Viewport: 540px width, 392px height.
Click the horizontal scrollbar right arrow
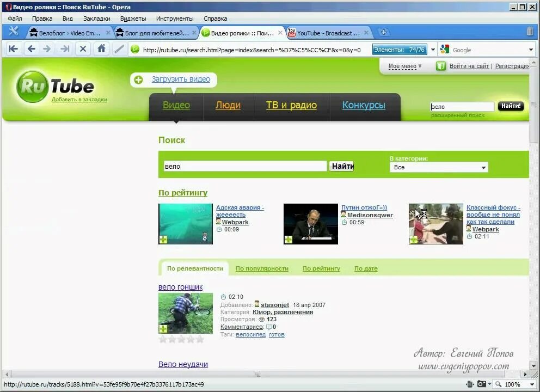(x=525, y=374)
